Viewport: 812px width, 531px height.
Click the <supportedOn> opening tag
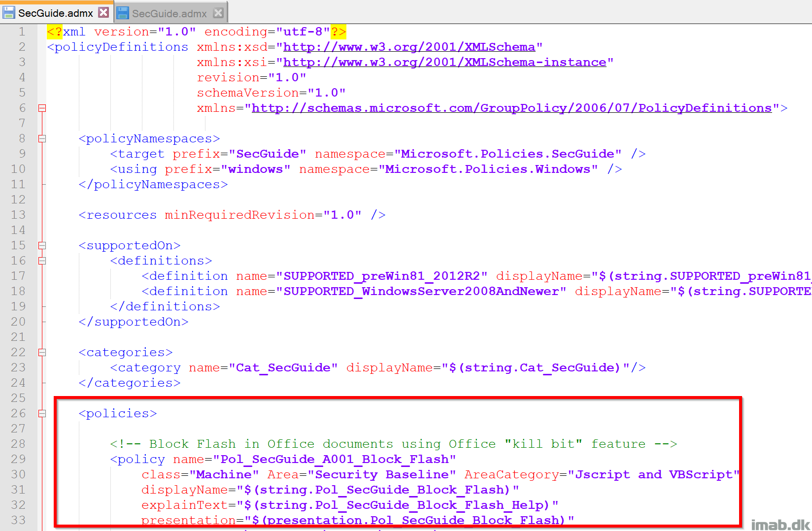(130, 245)
